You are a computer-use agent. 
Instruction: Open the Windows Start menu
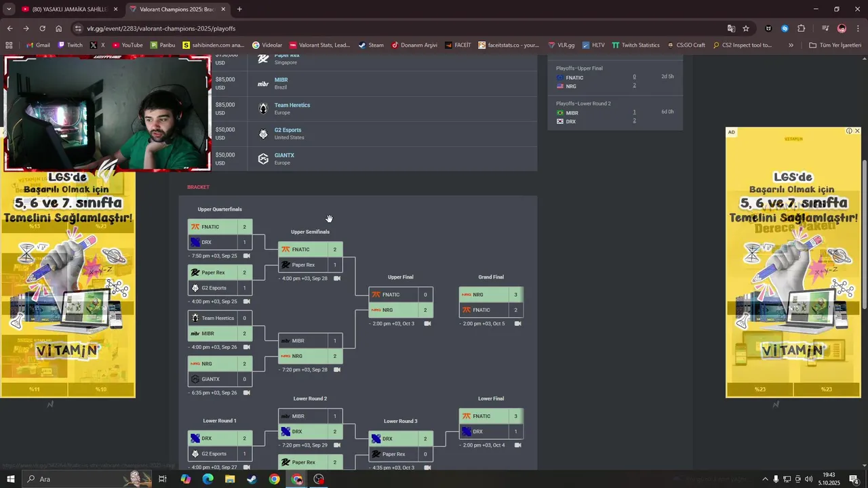point(10,479)
